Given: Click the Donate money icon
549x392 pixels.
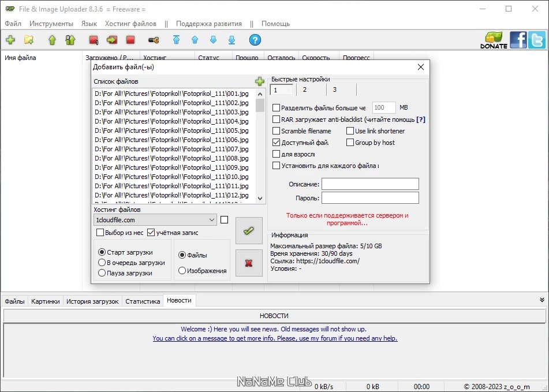Looking at the screenshot, I should [x=494, y=40].
